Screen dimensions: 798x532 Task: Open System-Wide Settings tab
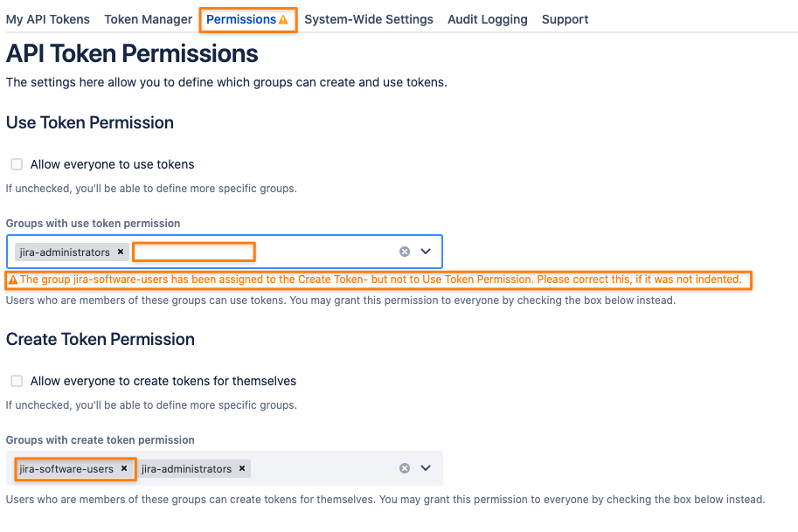click(369, 19)
